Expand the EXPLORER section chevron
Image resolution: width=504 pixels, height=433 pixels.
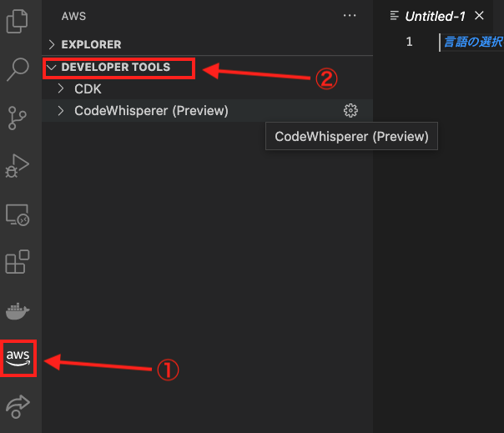coord(52,44)
